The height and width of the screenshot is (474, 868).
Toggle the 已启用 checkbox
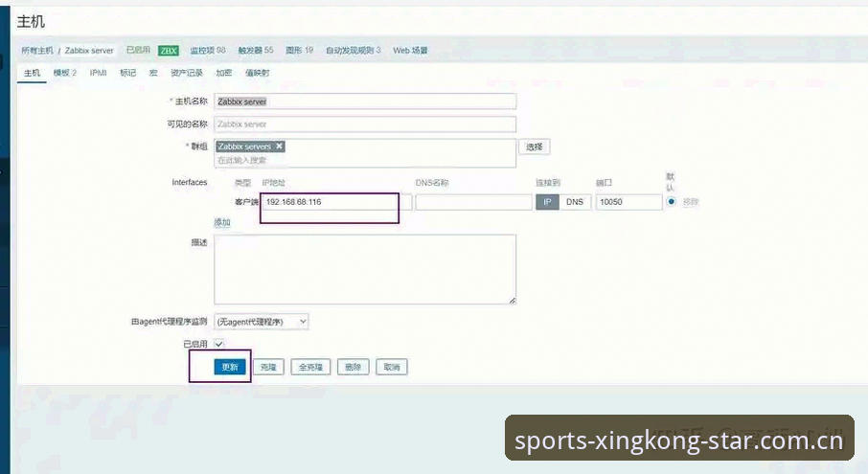click(x=219, y=344)
